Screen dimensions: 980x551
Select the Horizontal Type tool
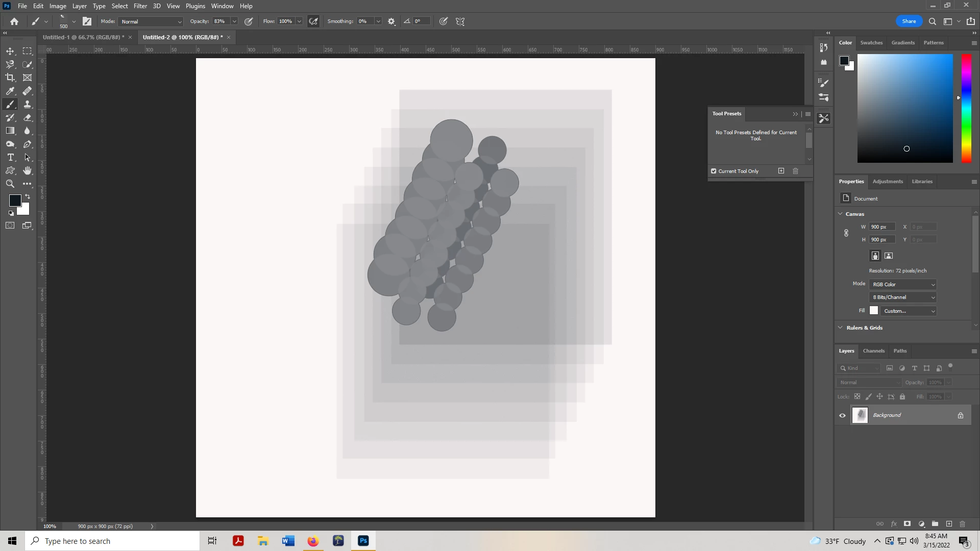[x=10, y=157]
